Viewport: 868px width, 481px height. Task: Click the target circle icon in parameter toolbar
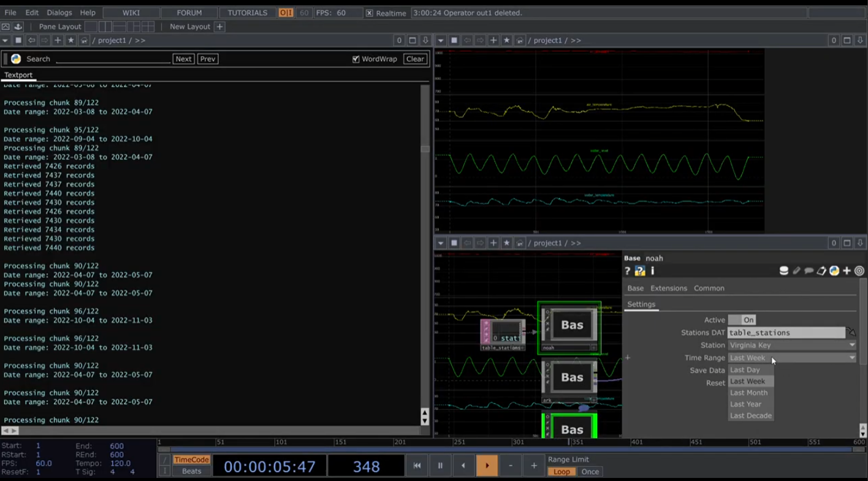click(859, 271)
